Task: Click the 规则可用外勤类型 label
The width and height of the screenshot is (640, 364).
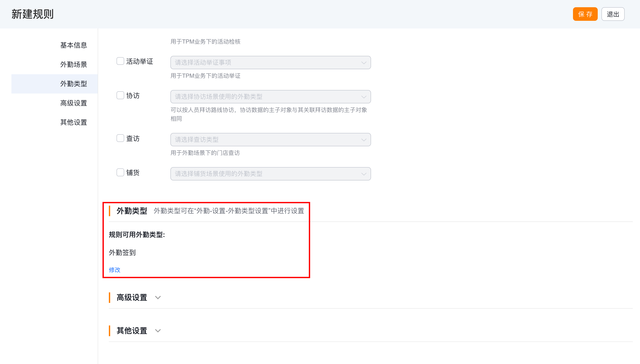Action: click(137, 235)
